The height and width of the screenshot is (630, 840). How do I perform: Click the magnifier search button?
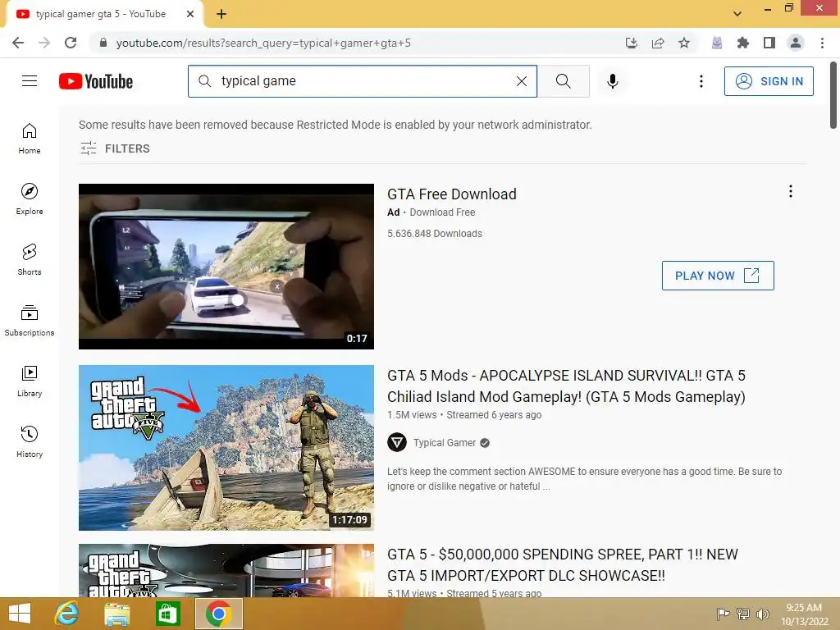(x=563, y=81)
